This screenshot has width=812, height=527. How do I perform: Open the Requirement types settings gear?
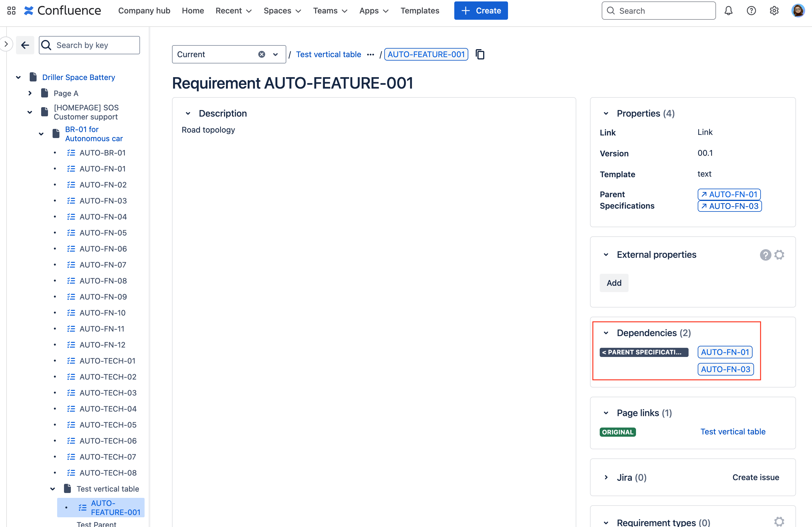click(779, 522)
